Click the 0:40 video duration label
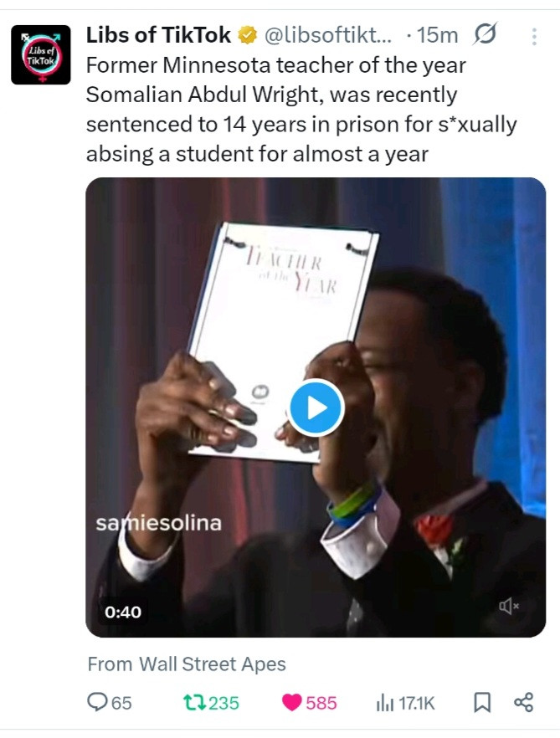 123,612
